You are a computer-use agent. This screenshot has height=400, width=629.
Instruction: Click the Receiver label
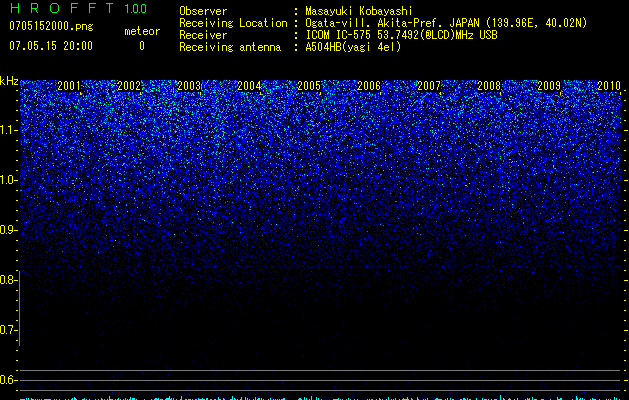pyautogui.click(x=203, y=35)
